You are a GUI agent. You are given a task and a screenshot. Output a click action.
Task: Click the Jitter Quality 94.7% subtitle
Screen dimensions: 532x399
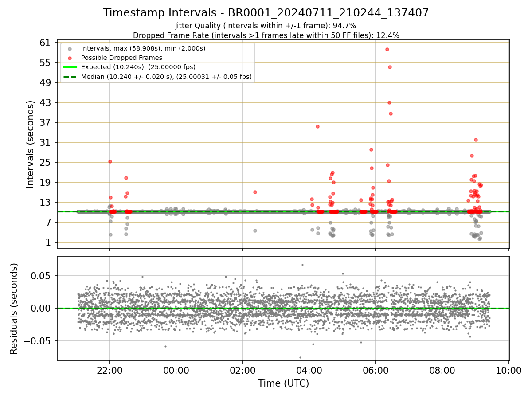[x=266, y=26]
